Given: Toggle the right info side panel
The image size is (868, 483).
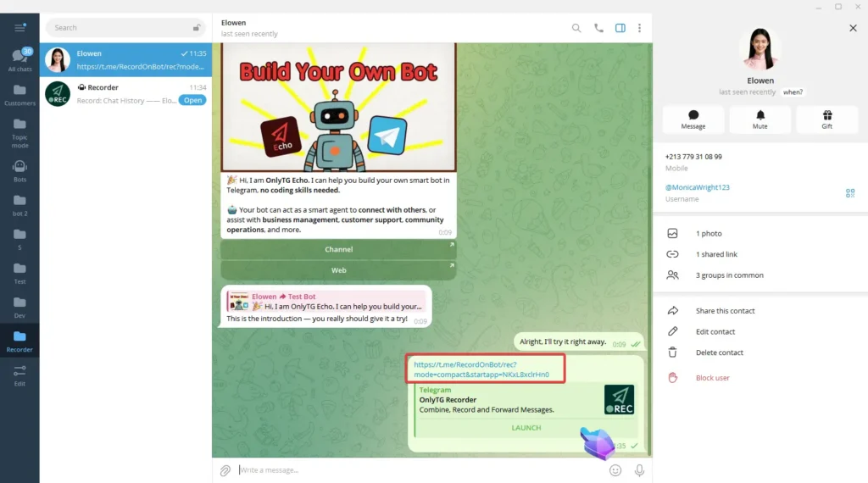Looking at the screenshot, I should 620,28.
